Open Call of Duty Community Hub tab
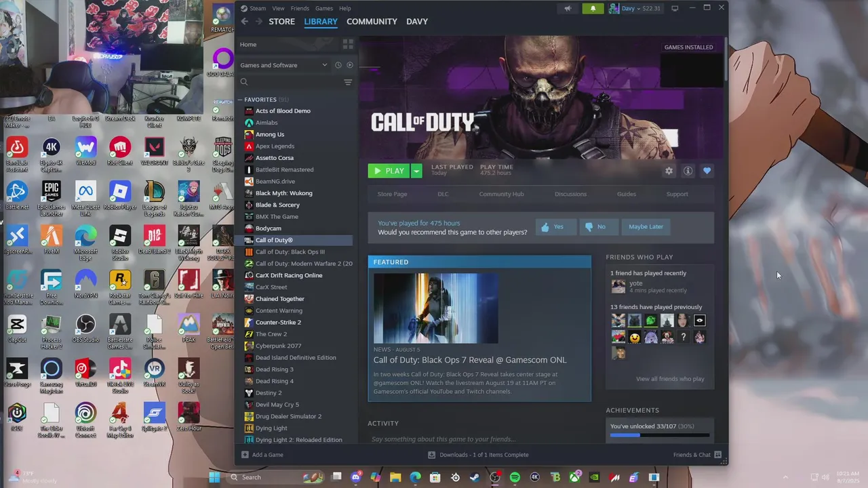The width and height of the screenshot is (868, 488). click(501, 194)
